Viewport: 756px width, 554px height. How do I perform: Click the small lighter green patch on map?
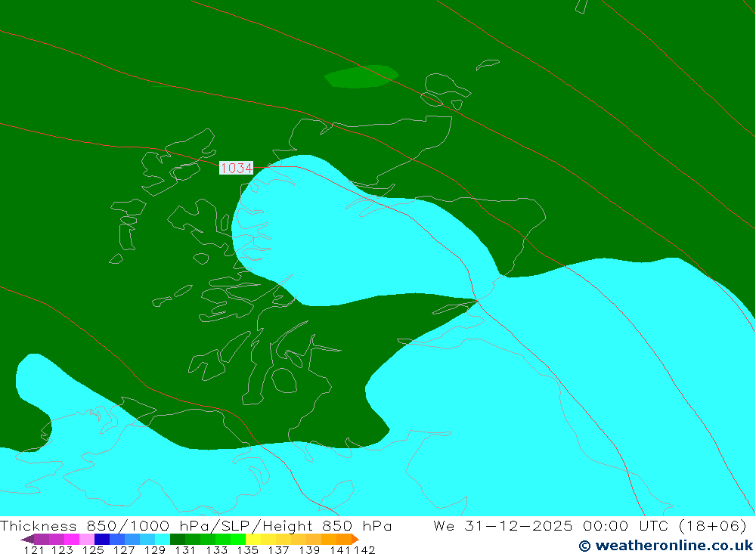point(361,76)
